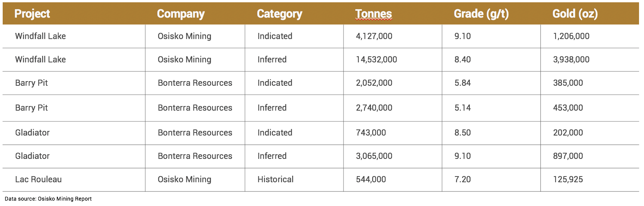Screen dimensions: 644x206
Task: Click the Project column header
Action: tap(32, 14)
